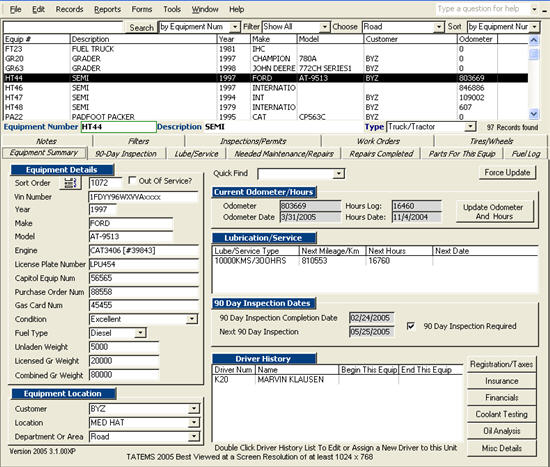550x467 pixels.
Task: Open the Forms menu
Action: [x=142, y=9]
